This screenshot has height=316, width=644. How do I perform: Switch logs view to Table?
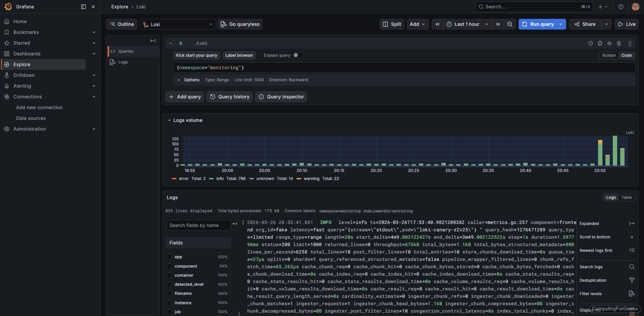coord(627,197)
